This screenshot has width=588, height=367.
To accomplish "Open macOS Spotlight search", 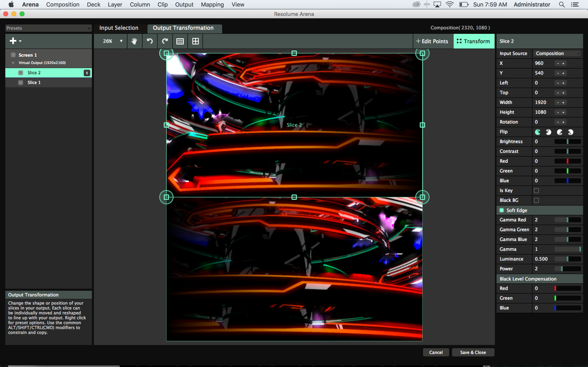I will 561,5.
